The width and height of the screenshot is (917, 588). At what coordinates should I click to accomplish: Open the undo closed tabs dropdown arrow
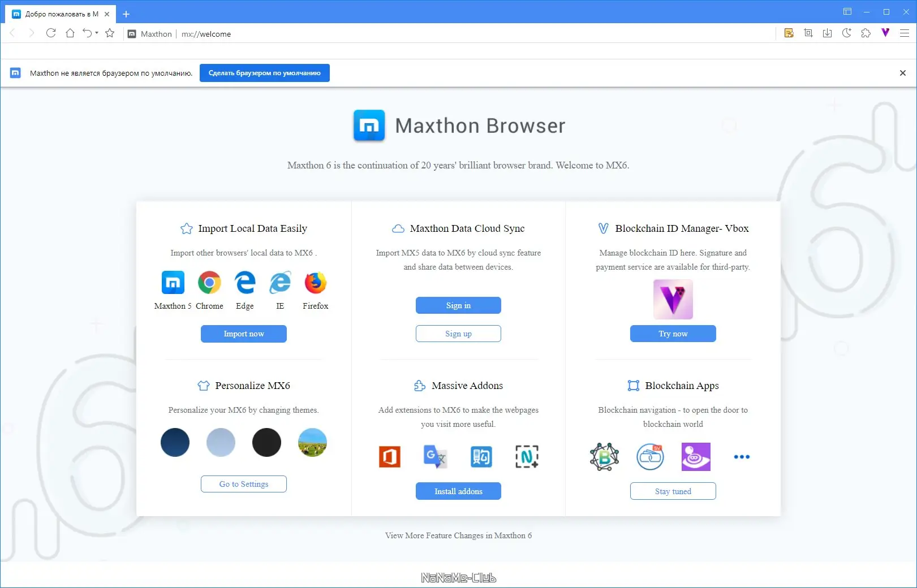tap(97, 33)
